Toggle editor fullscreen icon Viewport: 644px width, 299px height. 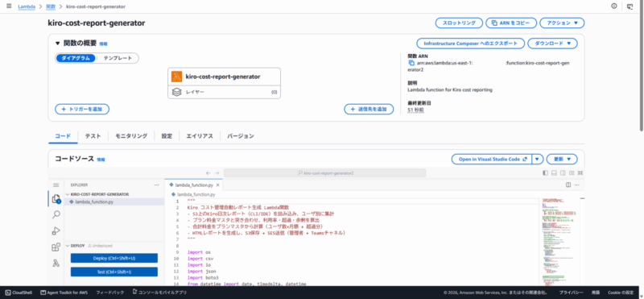(x=580, y=173)
